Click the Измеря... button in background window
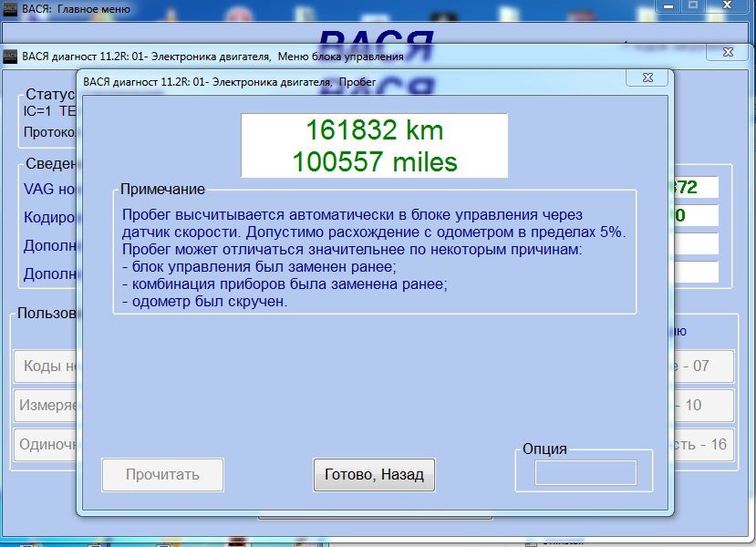The width and height of the screenshot is (756, 547). [46, 406]
